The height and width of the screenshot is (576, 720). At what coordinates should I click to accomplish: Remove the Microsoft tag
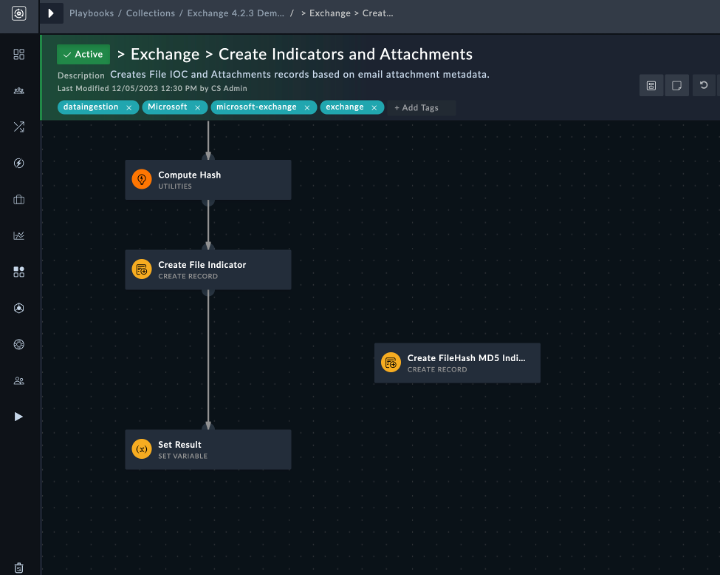pos(197,108)
